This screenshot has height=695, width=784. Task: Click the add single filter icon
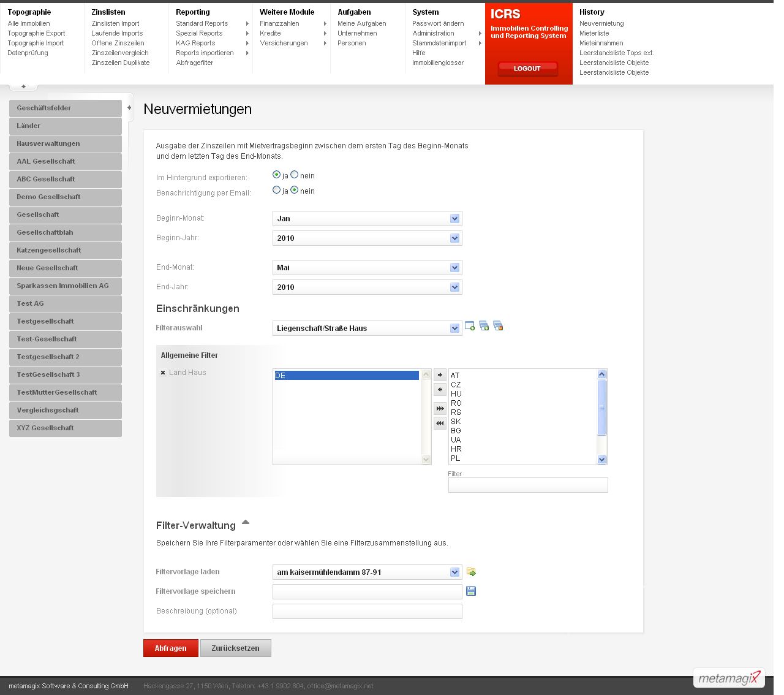point(470,326)
